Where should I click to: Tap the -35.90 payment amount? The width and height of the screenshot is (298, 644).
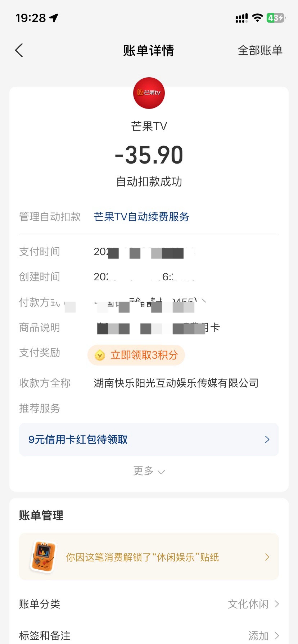[x=149, y=155]
